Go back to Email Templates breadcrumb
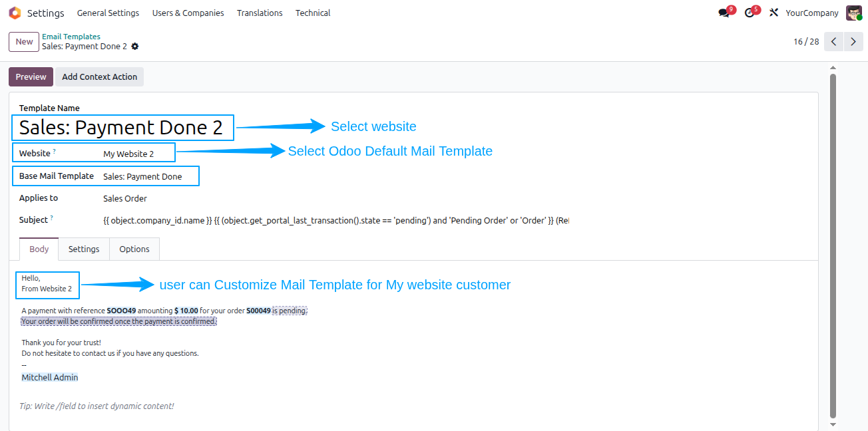This screenshot has width=868, height=431. click(x=71, y=37)
